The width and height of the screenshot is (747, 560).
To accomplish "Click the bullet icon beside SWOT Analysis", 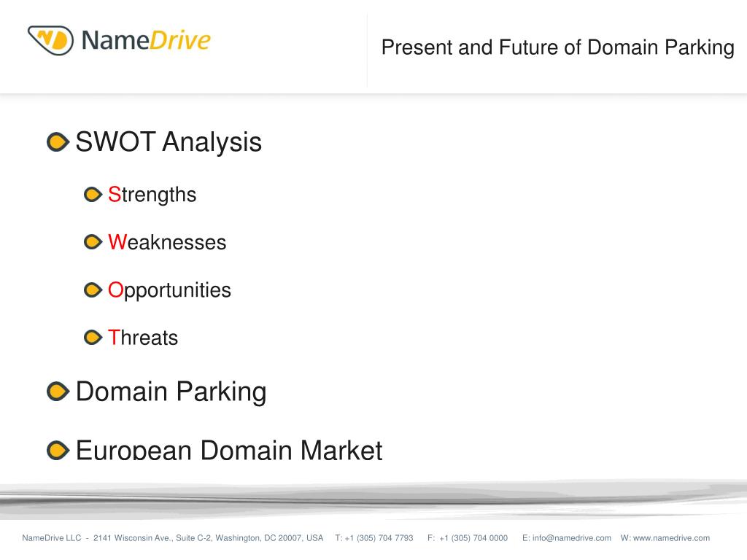I will 58,142.
